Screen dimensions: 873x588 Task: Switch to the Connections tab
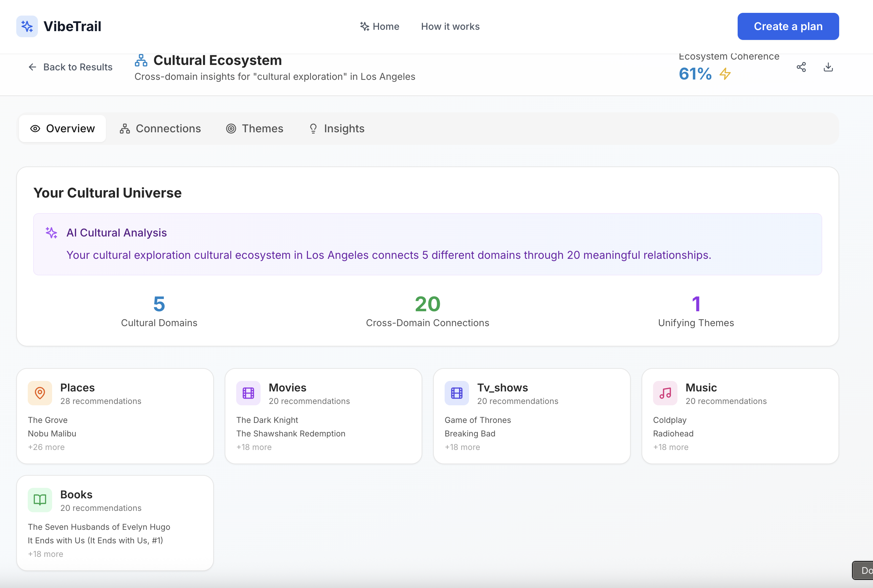click(160, 129)
